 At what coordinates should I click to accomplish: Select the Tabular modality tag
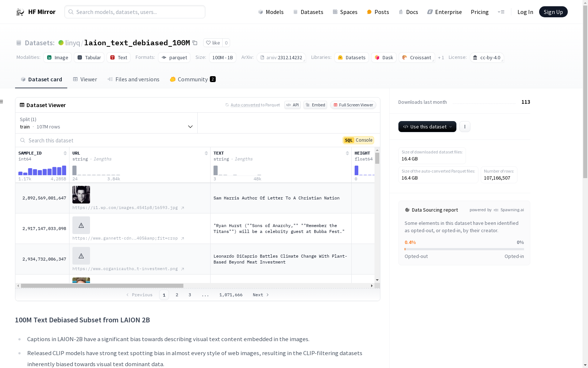(x=89, y=58)
